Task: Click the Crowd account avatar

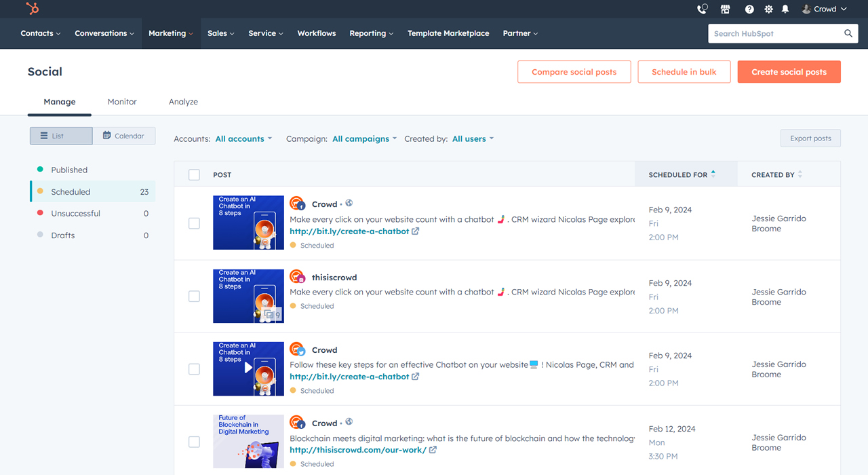Action: tap(806, 9)
